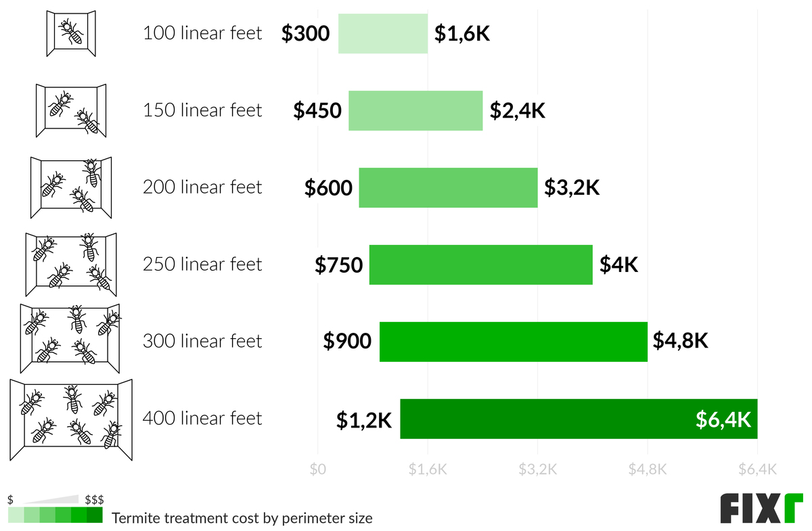The image size is (812, 531).
Task: Click the chart caption "Termite treatment cost by perimeter size"
Action: click(242, 519)
